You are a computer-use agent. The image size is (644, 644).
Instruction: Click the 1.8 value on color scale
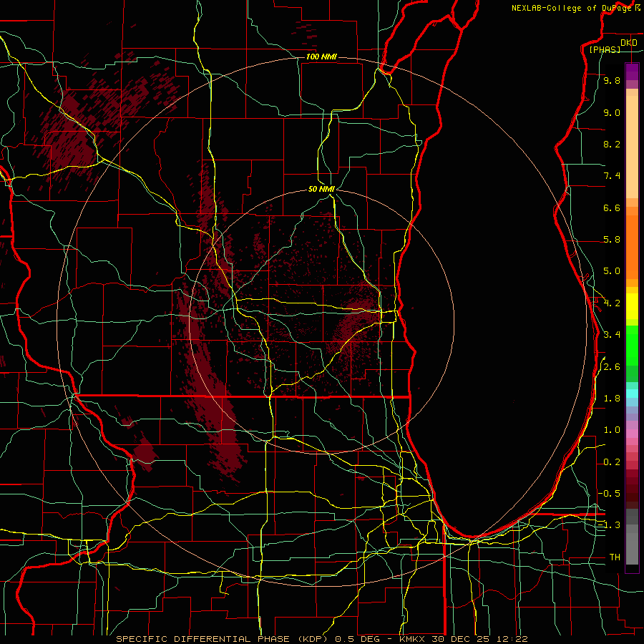pos(612,399)
